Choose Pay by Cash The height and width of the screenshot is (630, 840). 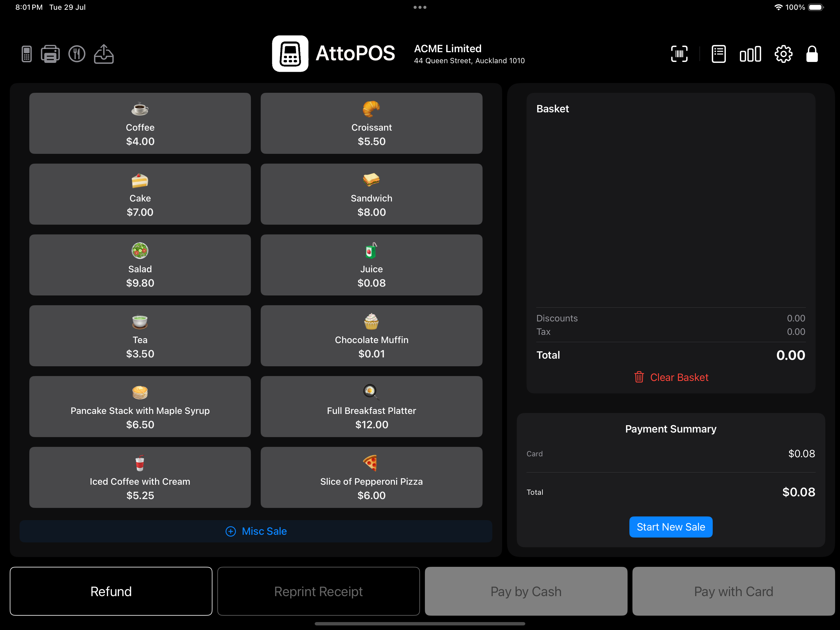[x=526, y=591]
